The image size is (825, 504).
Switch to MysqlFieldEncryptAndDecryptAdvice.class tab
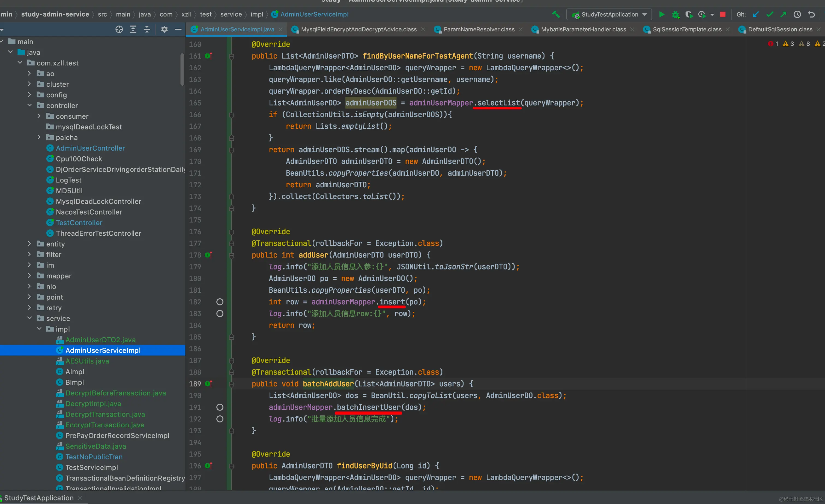point(358,29)
